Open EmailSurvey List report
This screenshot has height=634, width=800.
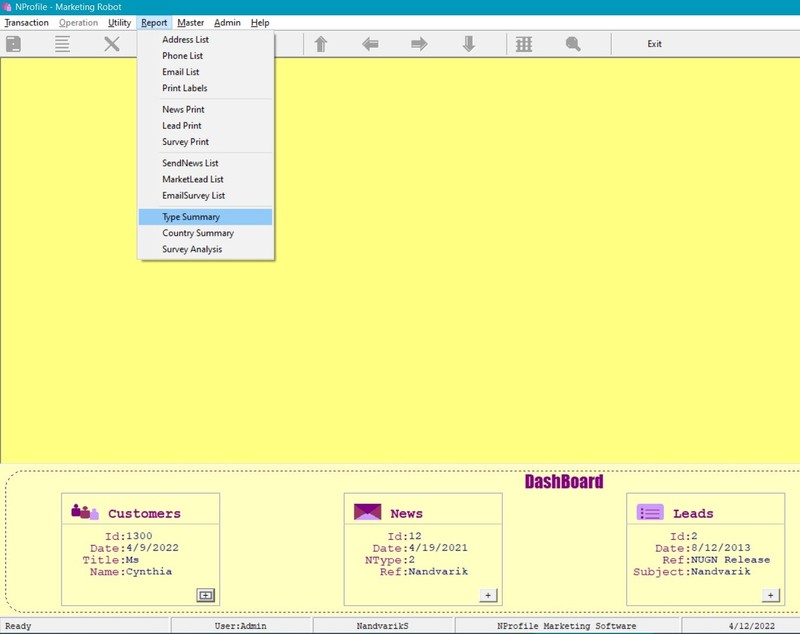(206, 195)
